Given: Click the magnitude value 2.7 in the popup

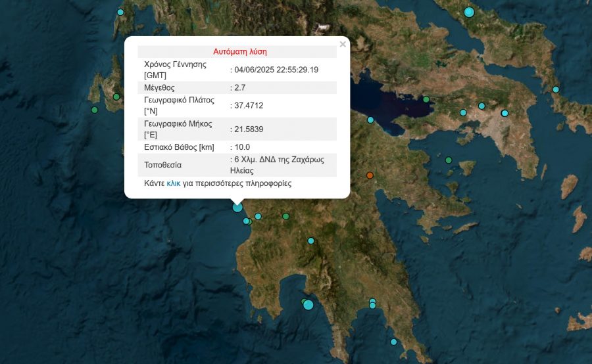Looking at the screenshot, I should [x=239, y=87].
